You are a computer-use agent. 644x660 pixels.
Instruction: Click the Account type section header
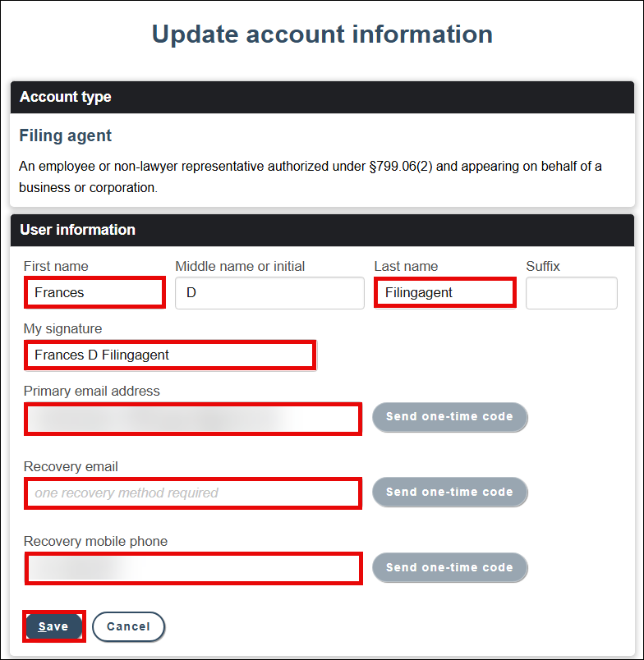tap(65, 96)
